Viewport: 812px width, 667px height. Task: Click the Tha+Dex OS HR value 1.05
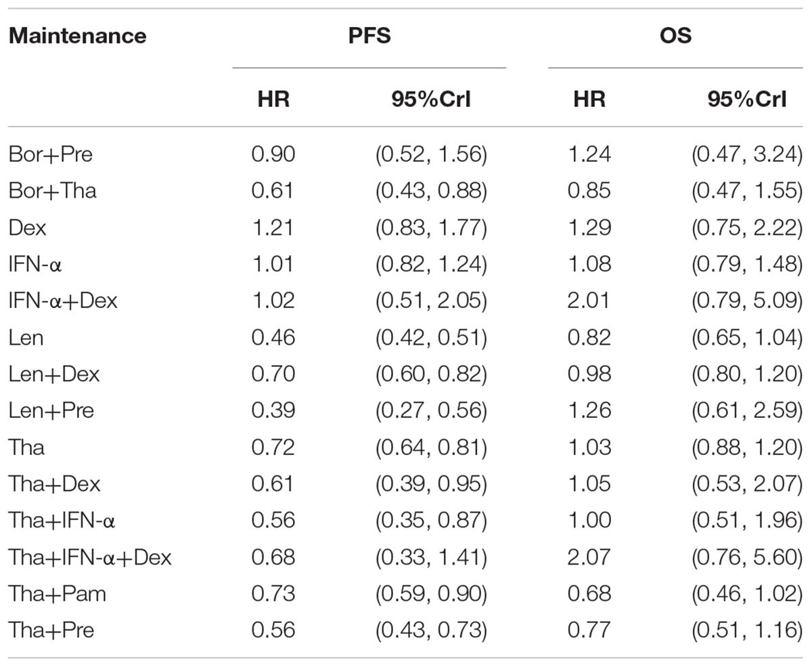pos(589,483)
